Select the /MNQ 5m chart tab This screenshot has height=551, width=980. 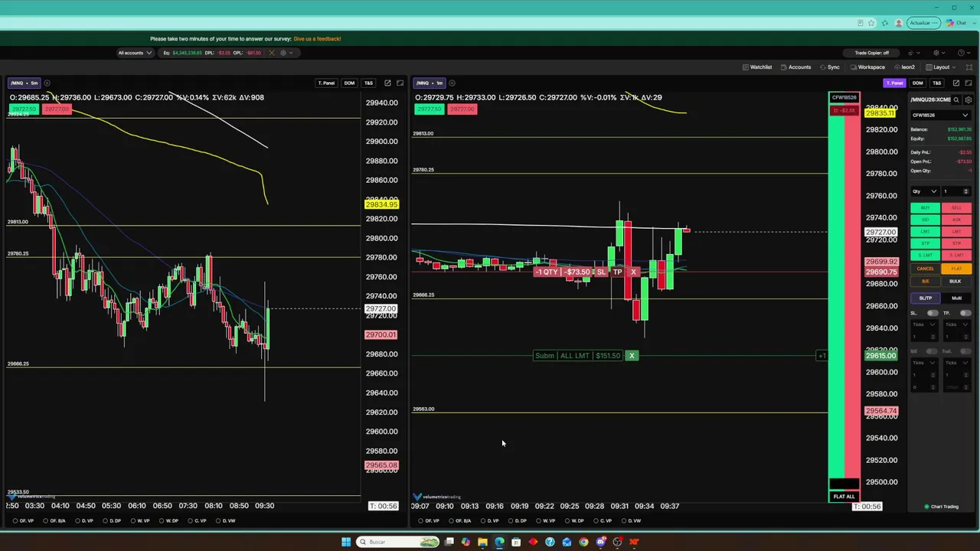tap(24, 83)
